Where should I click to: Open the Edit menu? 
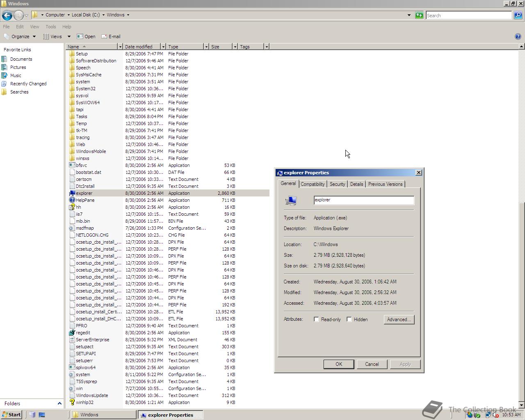click(x=20, y=27)
